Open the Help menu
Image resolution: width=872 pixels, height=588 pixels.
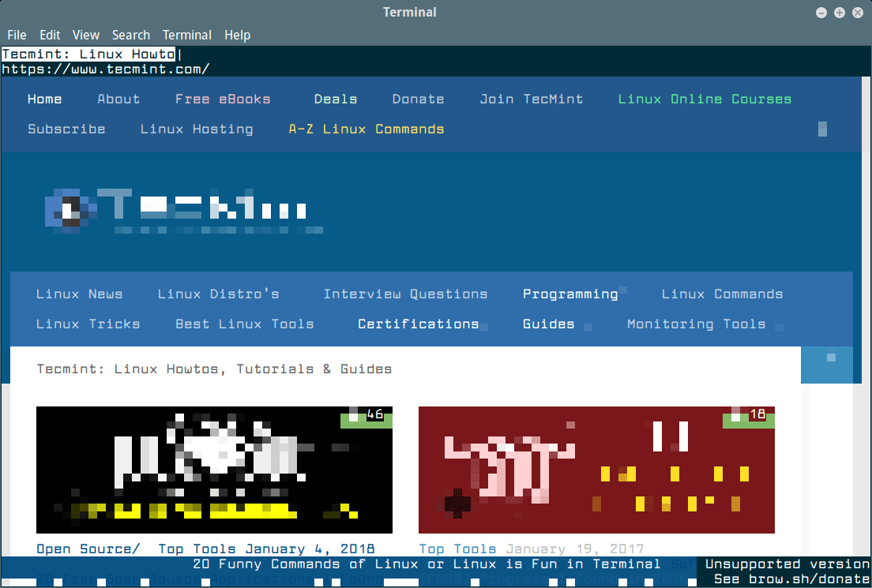coord(237,35)
